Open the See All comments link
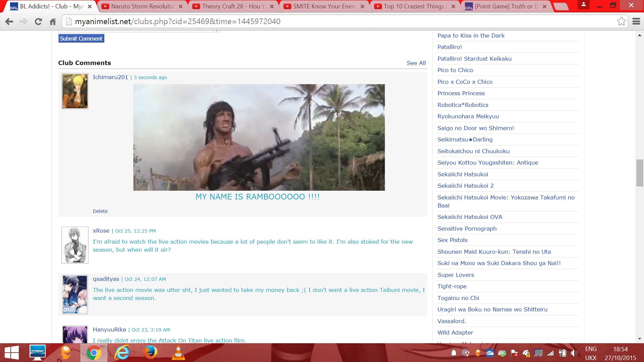644x362 pixels. click(416, 63)
